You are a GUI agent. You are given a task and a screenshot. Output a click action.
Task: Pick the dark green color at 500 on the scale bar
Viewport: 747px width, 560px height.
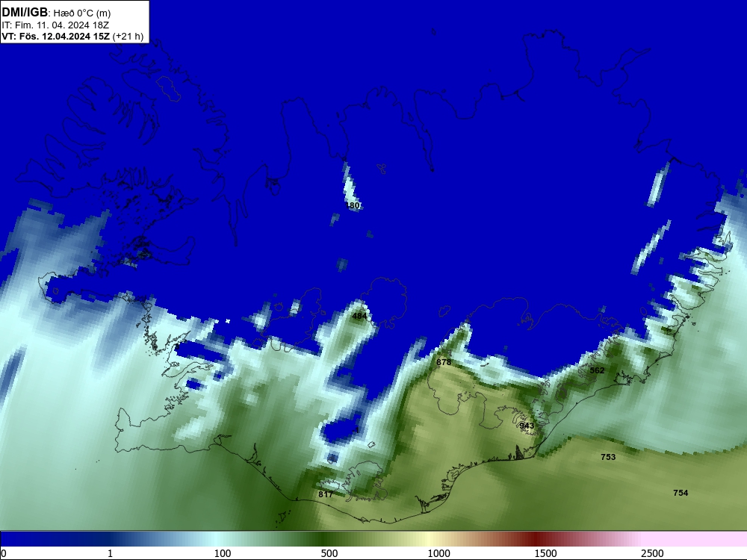[x=323, y=539]
